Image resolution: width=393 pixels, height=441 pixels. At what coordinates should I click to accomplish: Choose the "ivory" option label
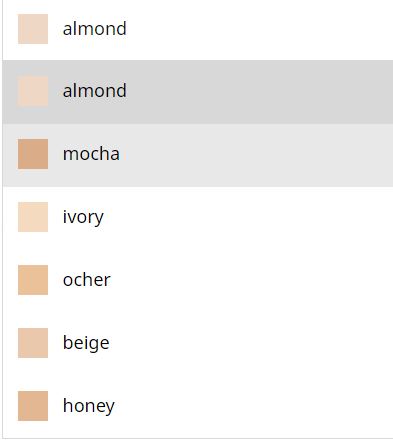click(x=83, y=217)
